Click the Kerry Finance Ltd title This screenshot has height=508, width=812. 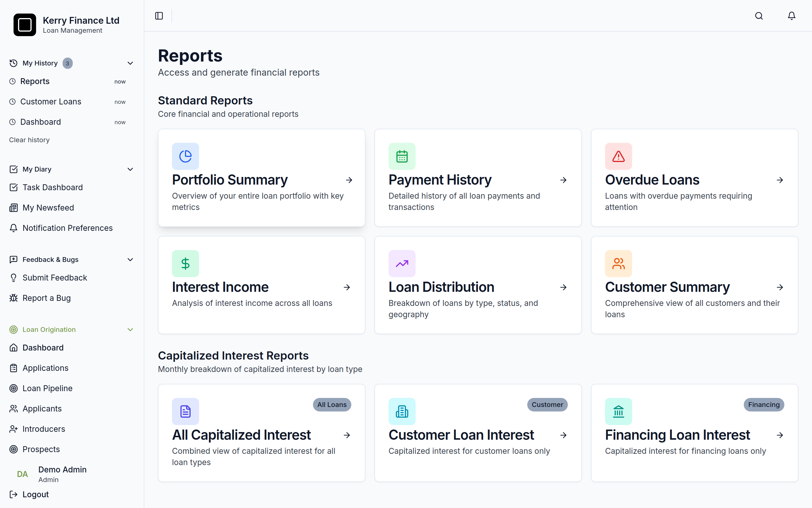[x=81, y=21]
